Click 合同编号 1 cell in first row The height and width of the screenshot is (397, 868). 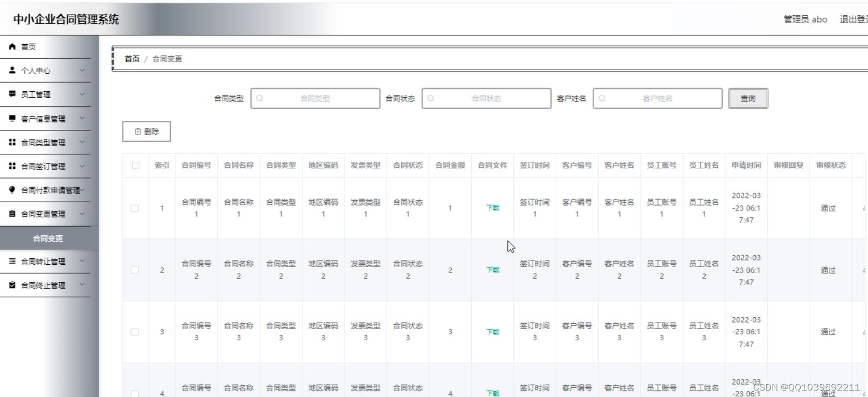(x=196, y=208)
